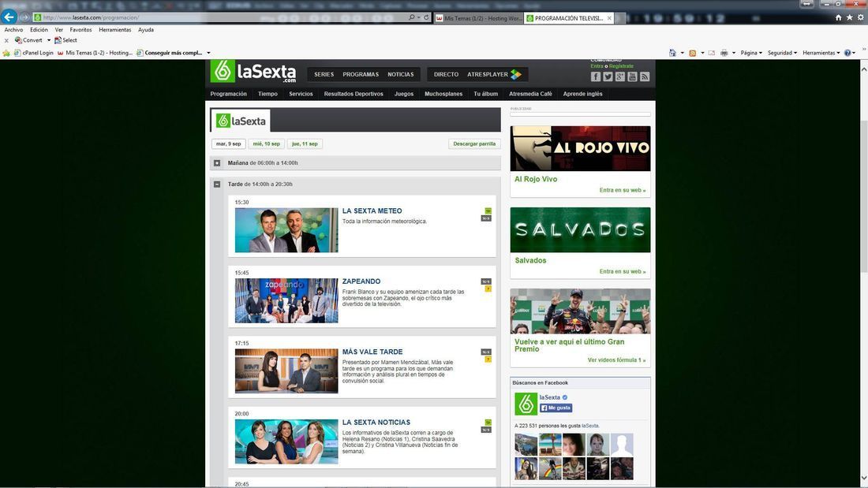Image resolution: width=868 pixels, height=488 pixels.
Task: Open the Home icon dropdown arrow
Action: tap(682, 53)
